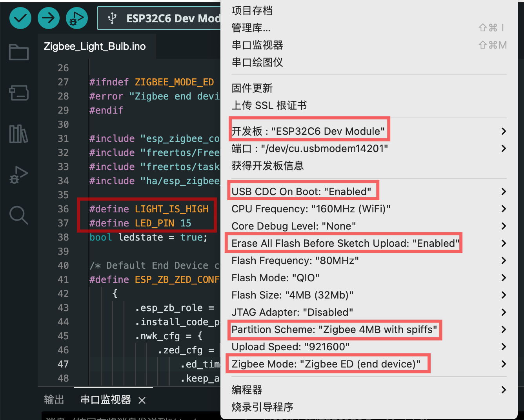Expand Flash Mode "QIO" submenu
The height and width of the screenshot is (420, 524).
[369, 278]
